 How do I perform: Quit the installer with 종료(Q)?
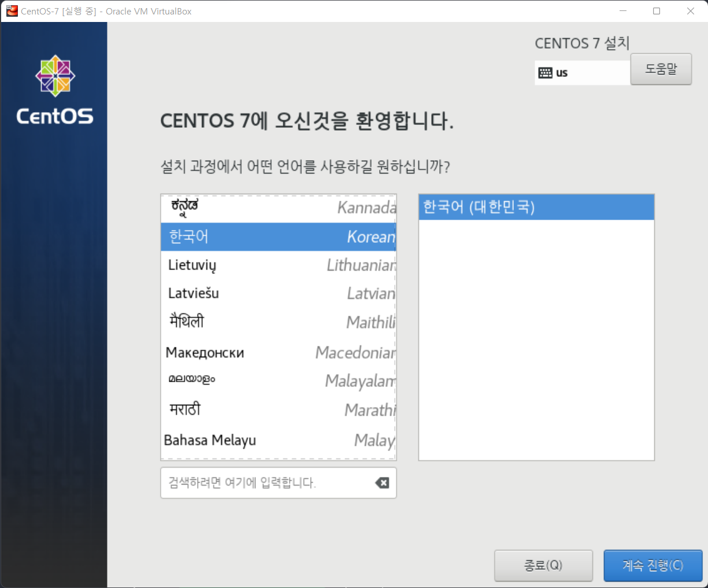click(543, 565)
